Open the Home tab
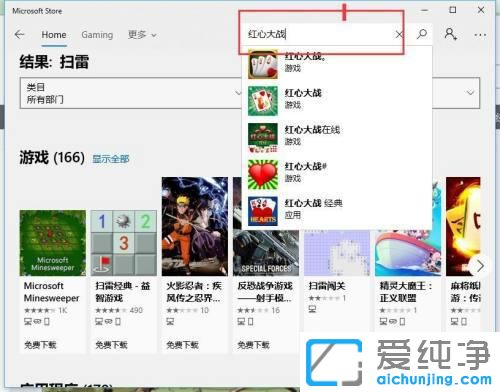Image resolution: width=500 pixels, height=392 pixels. [54, 35]
